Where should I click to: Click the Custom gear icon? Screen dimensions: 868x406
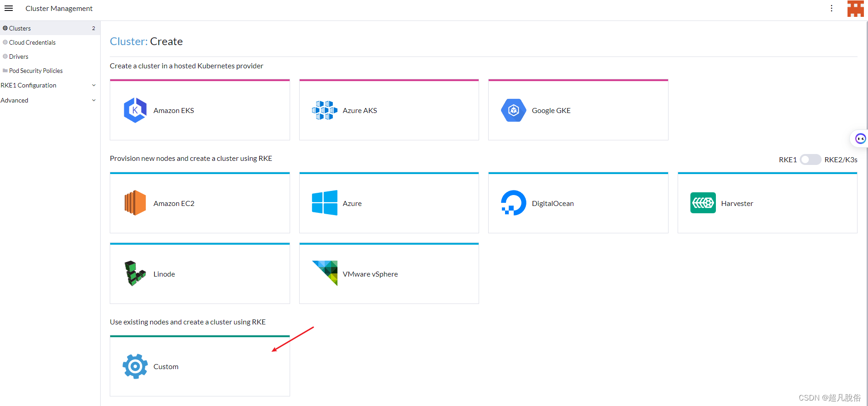point(135,366)
